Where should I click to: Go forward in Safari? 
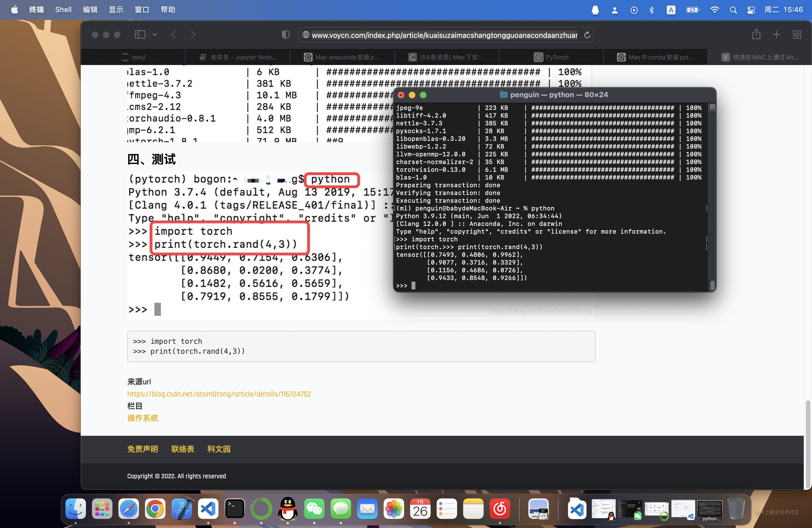pyautogui.click(x=193, y=35)
